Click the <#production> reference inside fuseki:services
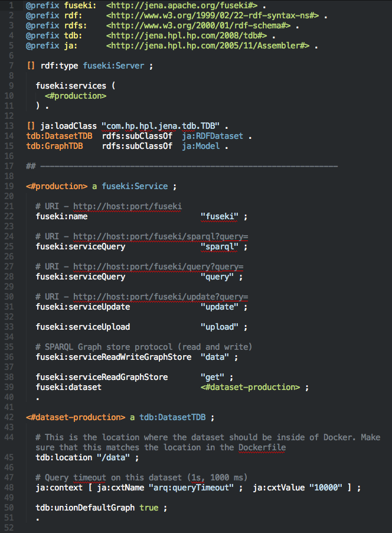Viewport: 392px width, 533px height. [x=76, y=96]
